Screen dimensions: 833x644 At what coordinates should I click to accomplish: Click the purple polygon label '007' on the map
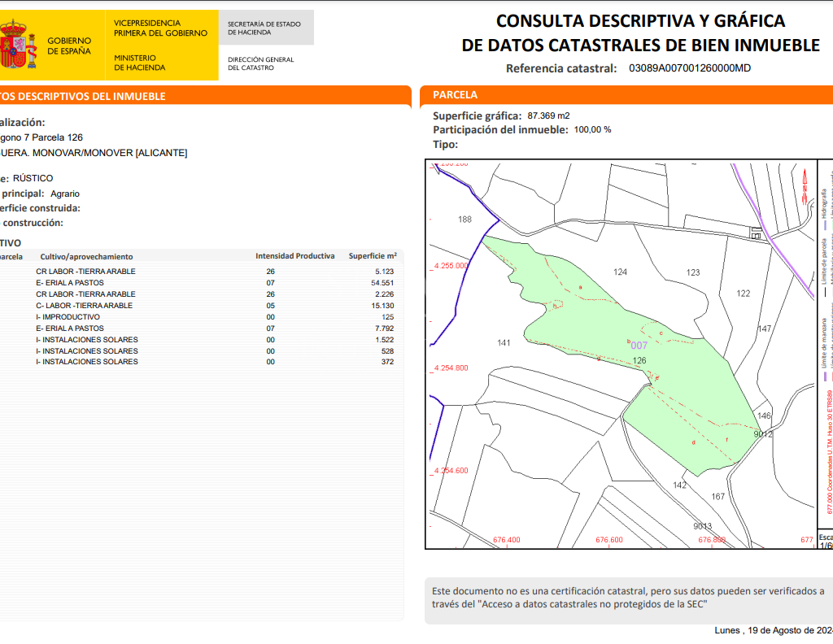639,346
